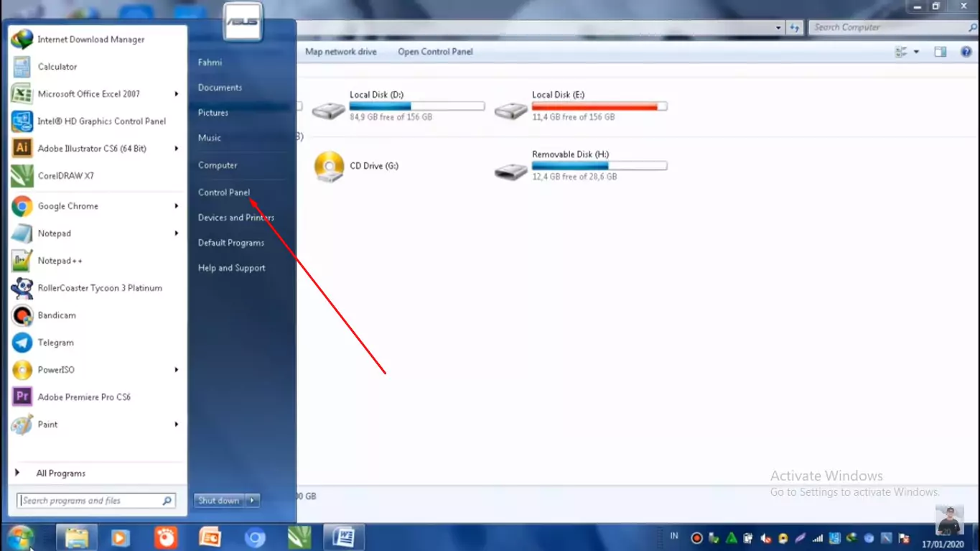980x551 pixels.
Task: Expand Google Chrome jump list arrow
Action: pos(177,206)
